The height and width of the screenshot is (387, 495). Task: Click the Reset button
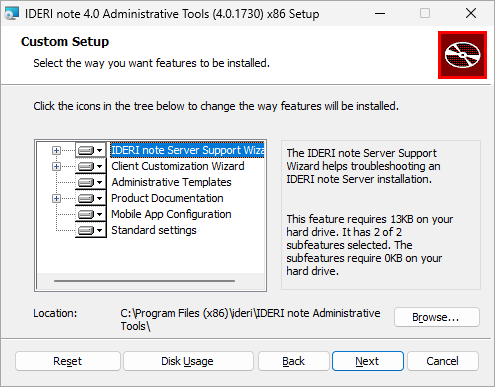coord(68,361)
